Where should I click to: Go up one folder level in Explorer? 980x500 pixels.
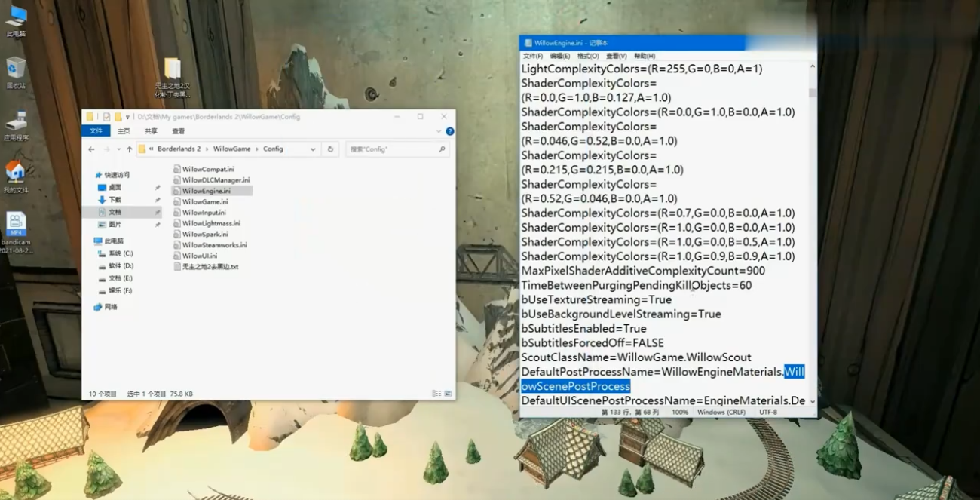pyautogui.click(x=130, y=149)
